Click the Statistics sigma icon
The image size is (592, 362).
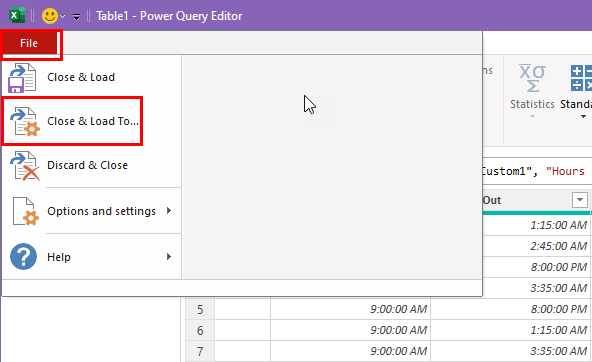[532, 78]
